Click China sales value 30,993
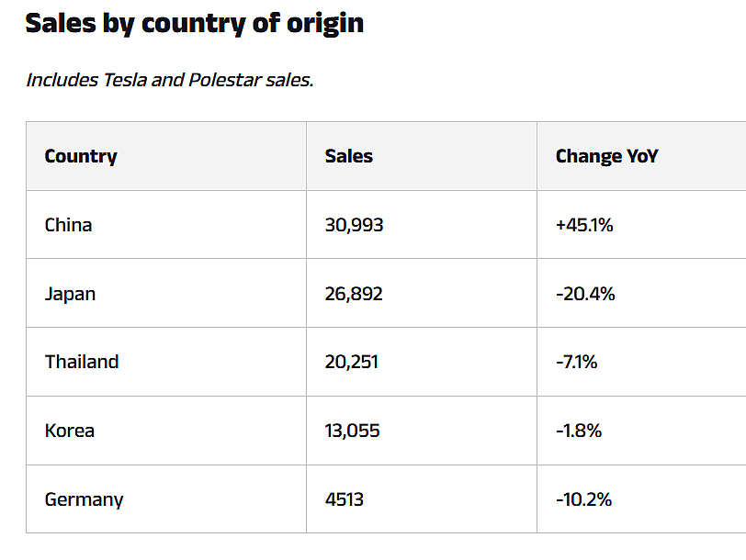Screen dimensions: 746x560 [354, 225]
